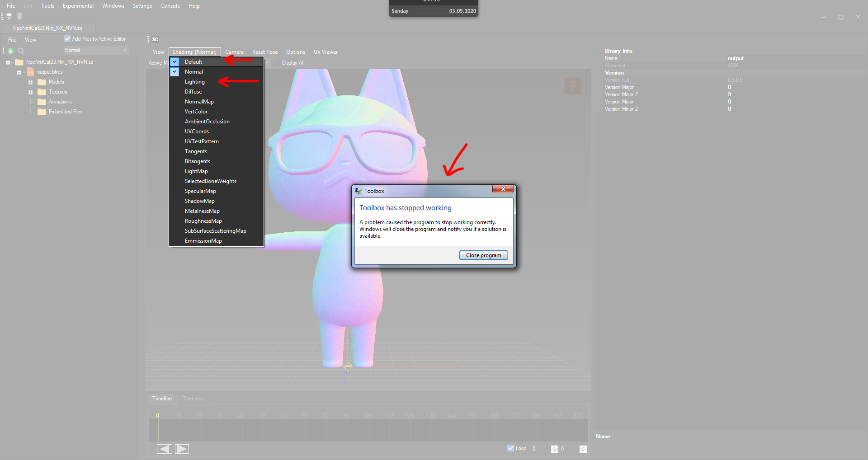This screenshot has height=460, width=868.
Task: Open the Console menu
Action: click(170, 6)
